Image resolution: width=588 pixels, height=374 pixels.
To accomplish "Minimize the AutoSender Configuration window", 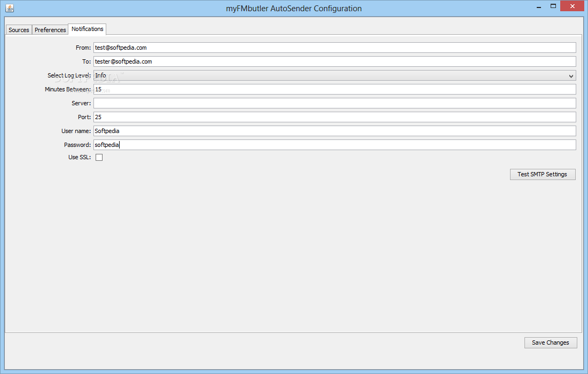I will click(x=539, y=6).
